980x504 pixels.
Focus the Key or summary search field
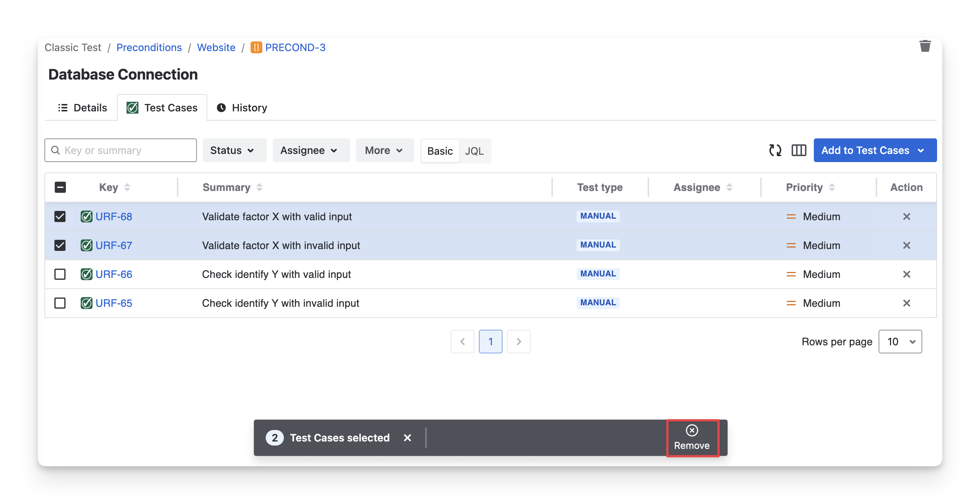pyautogui.click(x=125, y=150)
